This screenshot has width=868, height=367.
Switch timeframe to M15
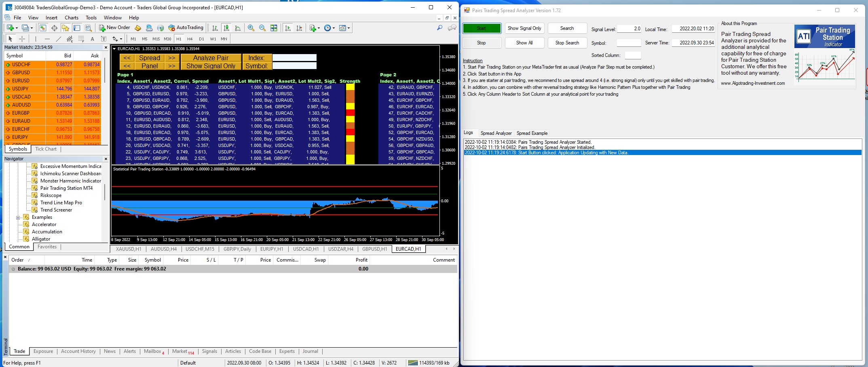click(x=156, y=39)
